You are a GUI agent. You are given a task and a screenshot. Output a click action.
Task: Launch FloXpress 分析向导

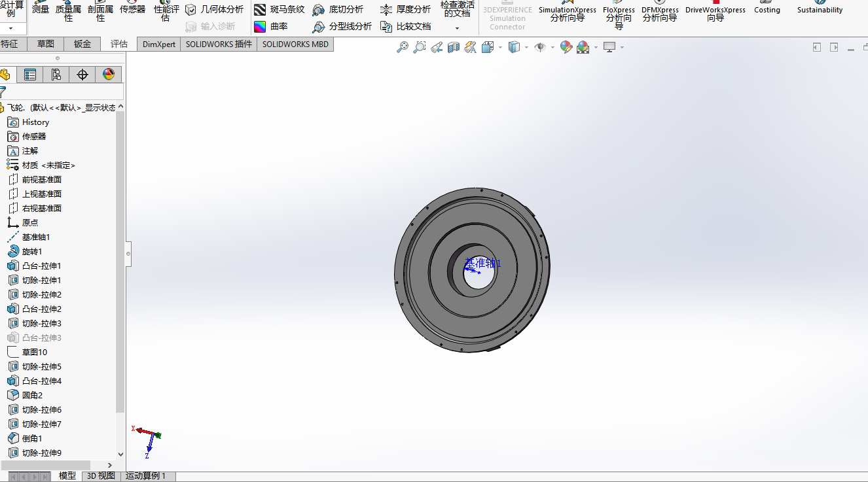click(x=619, y=14)
